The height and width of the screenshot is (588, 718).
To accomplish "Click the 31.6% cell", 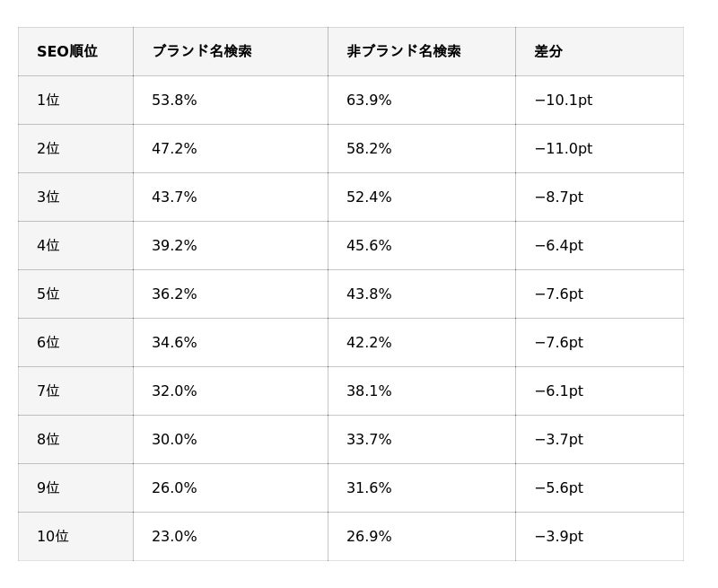I will pos(421,487).
